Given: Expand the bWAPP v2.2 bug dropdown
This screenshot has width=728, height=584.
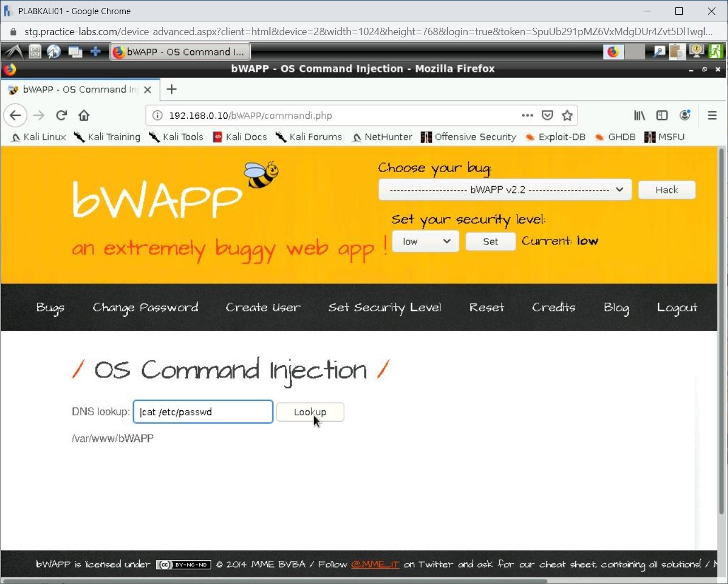Looking at the screenshot, I should (x=504, y=190).
